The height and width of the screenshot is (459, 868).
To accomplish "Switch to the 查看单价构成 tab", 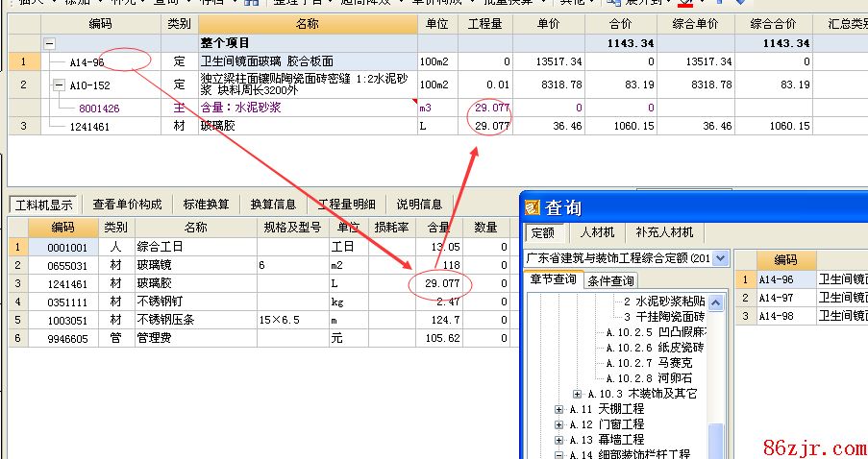I will tap(128, 204).
